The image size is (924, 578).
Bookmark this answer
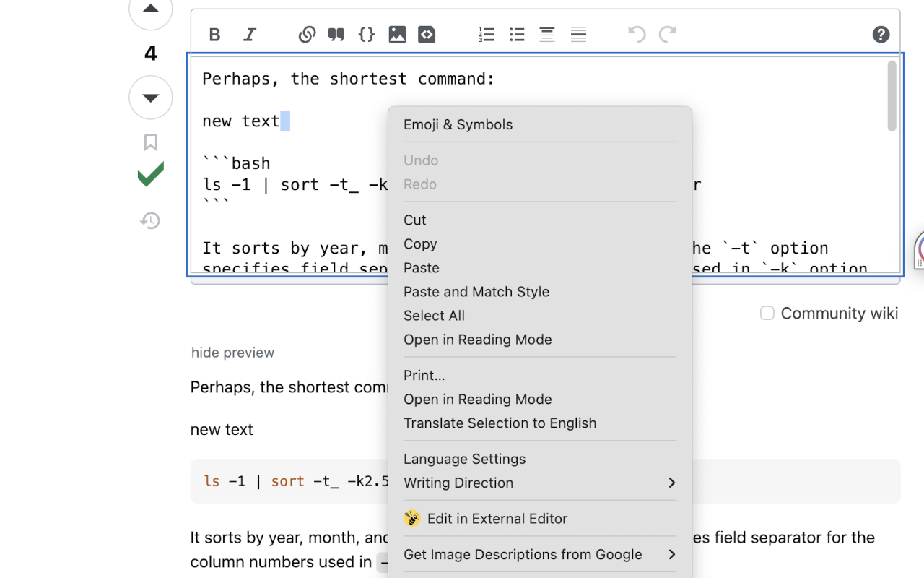tap(150, 142)
